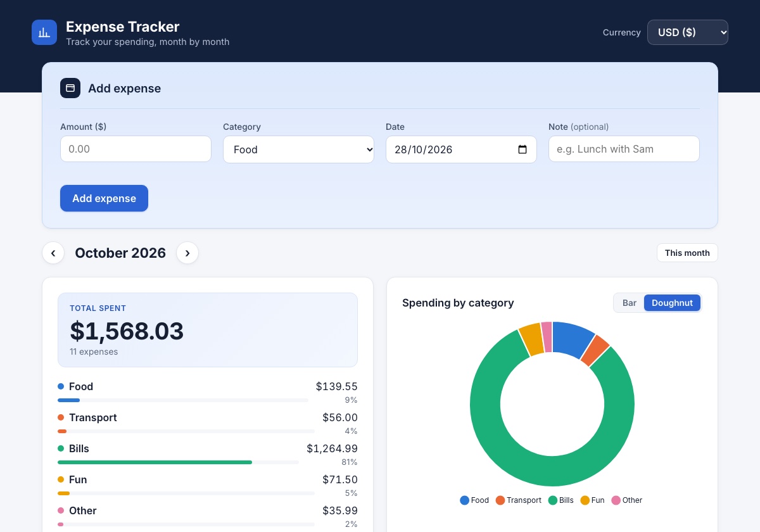Click the 81% Bills percentage
Screen dimensions: 760x532
(x=350, y=462)
